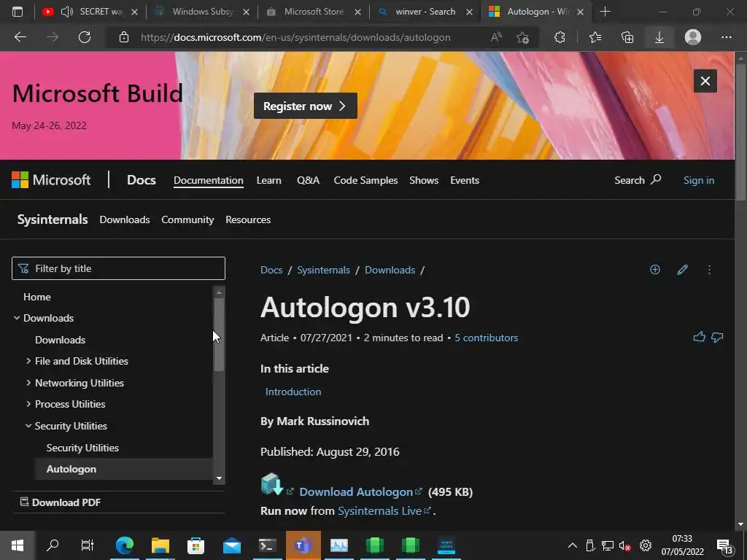Open a new browser tab
The width and height of the screenshot is (747, 560).
point(605,12)
